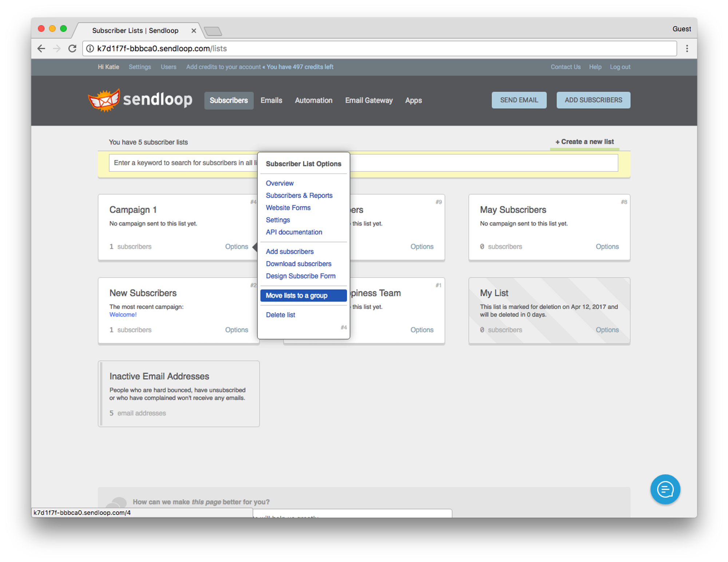Viewport: 728px width, 562px height.
Task: Click the Contact Us link
Action: click(x=565, y=67)
